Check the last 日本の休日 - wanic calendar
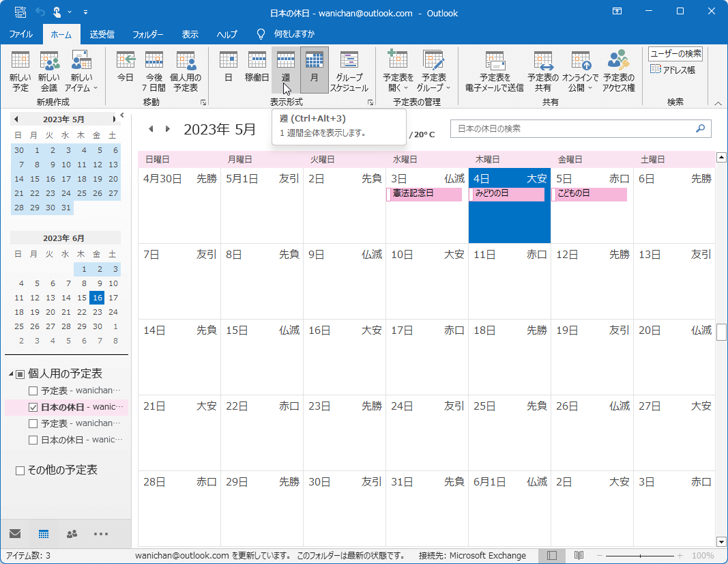 click(33, 440)
